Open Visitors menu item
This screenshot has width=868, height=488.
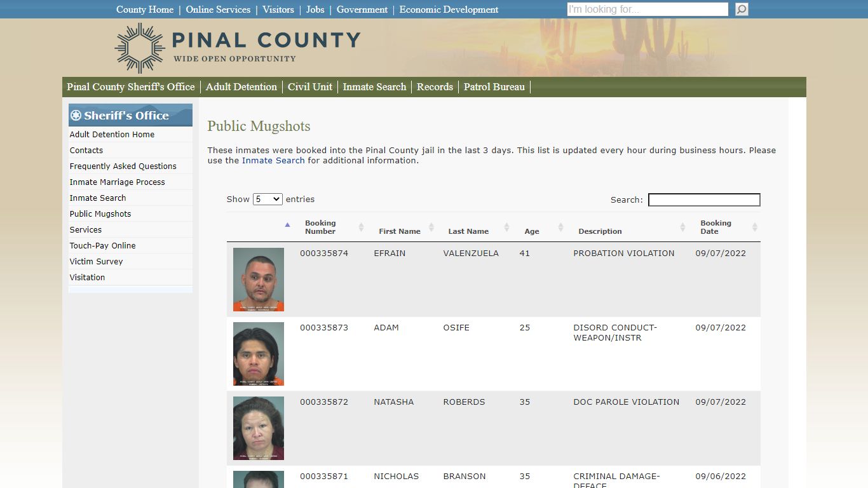278,10
